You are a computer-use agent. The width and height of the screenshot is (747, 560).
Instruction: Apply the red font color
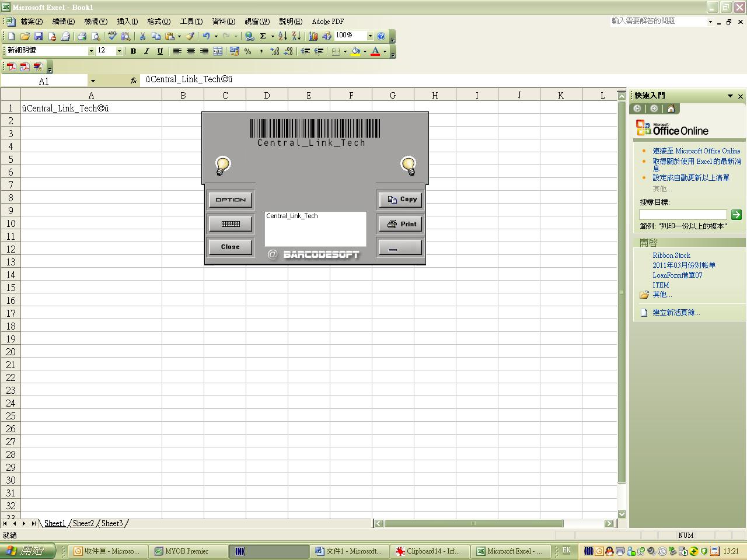[x=375, y=51]
